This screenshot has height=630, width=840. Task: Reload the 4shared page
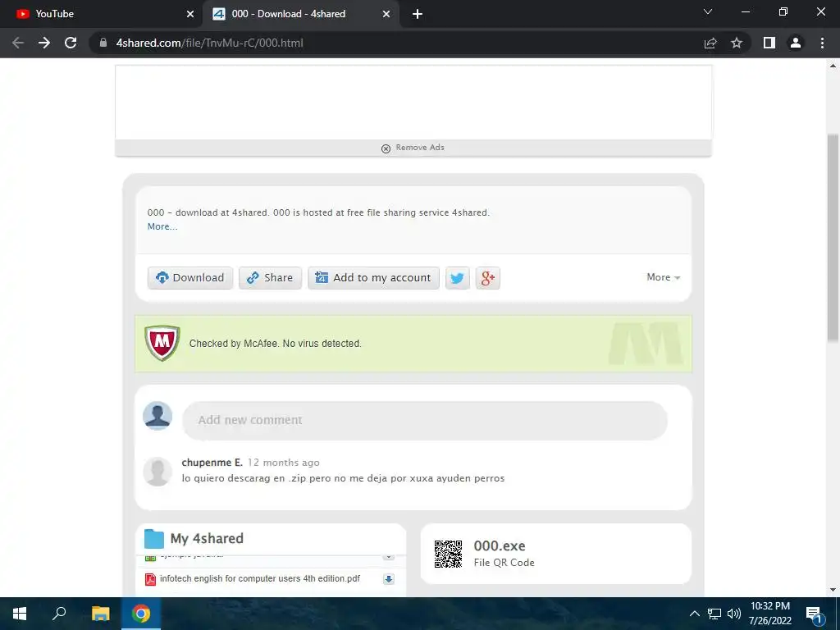pos(71,43)
